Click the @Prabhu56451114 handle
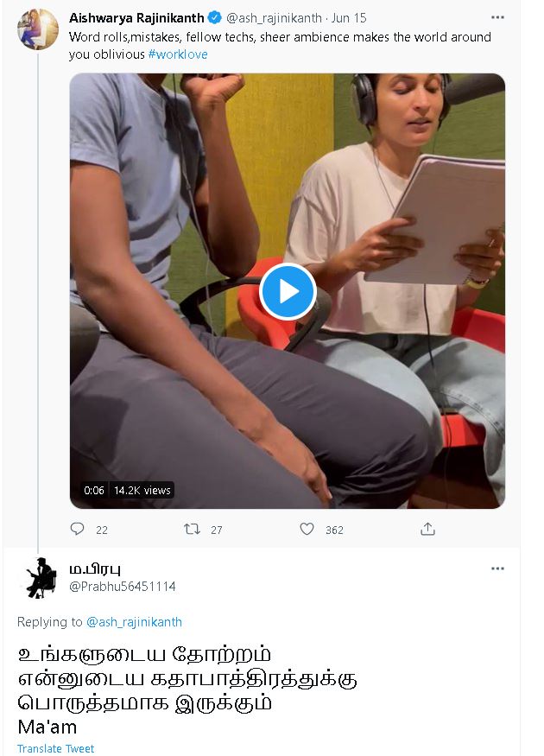 pos(122,587)
